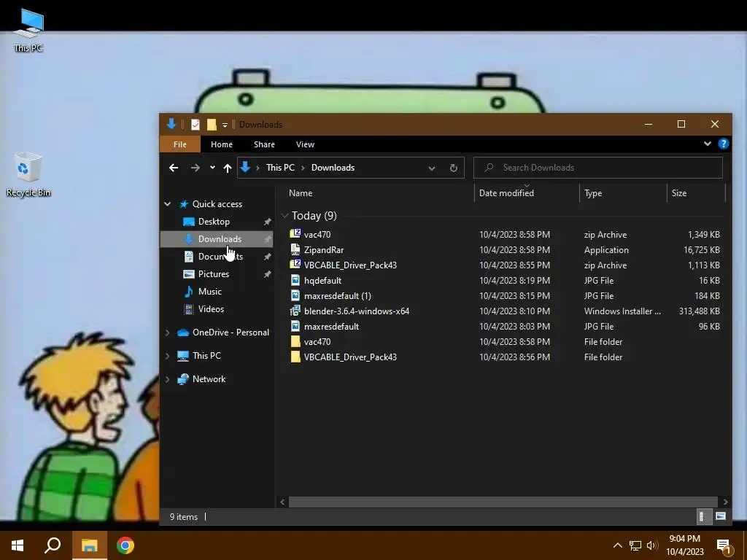Open the This PC desktop icon
The image size is (747, 560).
pos(28,29)
